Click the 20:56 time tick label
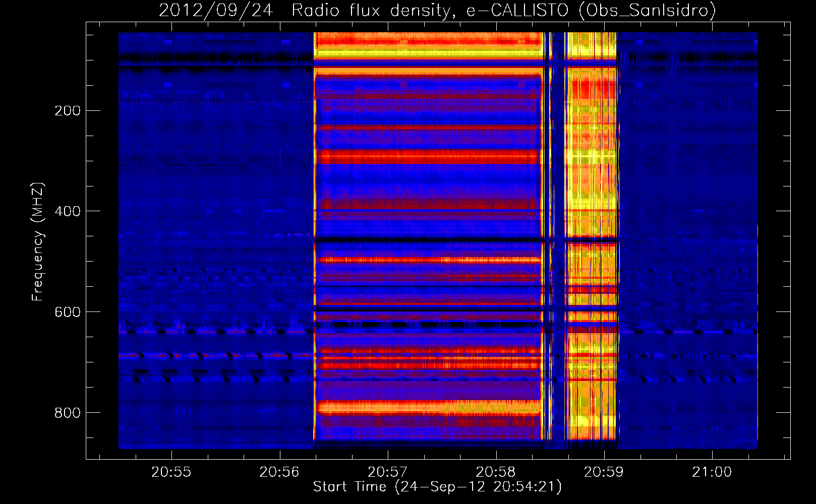The height and width of the screenshot is (504, 816). [x=279, y=472]
